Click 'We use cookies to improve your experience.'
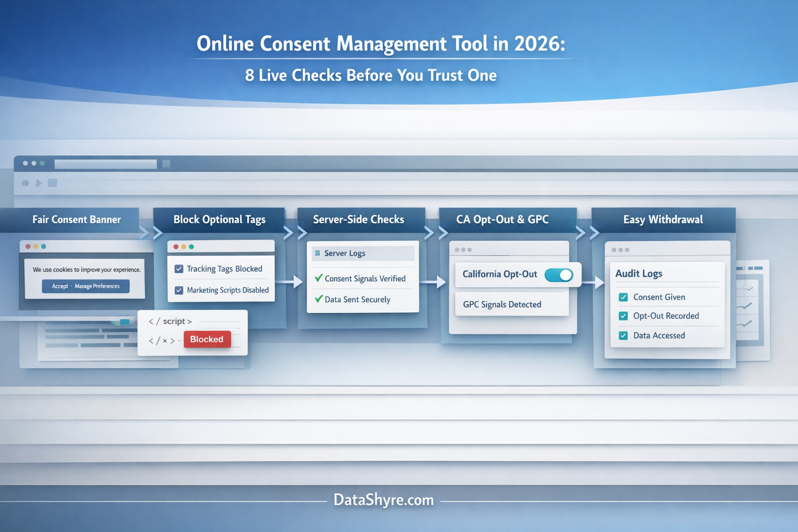 click(x=87, y=270)
